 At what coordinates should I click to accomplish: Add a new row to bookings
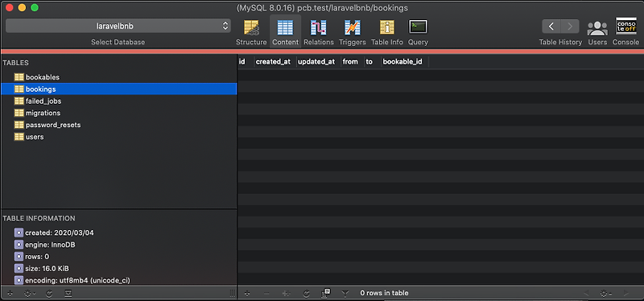(247, 293)
